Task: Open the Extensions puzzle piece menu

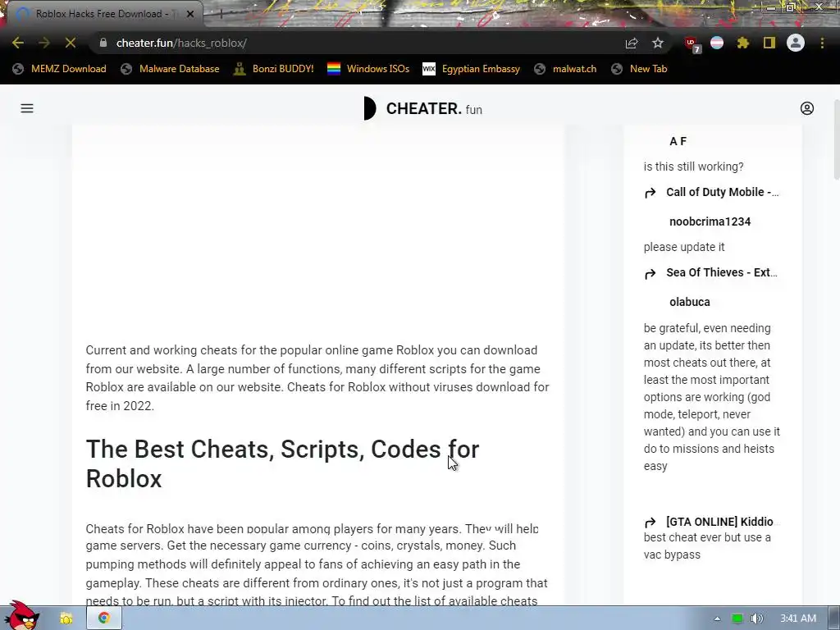Action: 743,43
